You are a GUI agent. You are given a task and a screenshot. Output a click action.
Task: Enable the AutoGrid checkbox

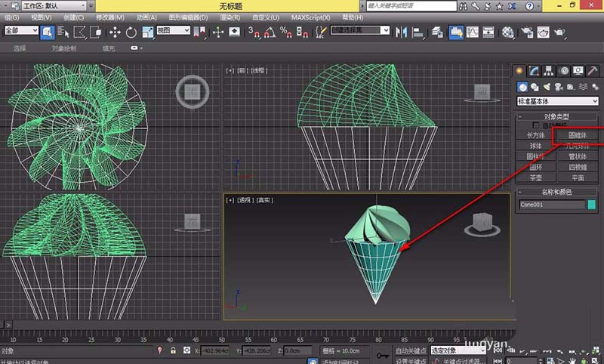[x=535, y=125]
